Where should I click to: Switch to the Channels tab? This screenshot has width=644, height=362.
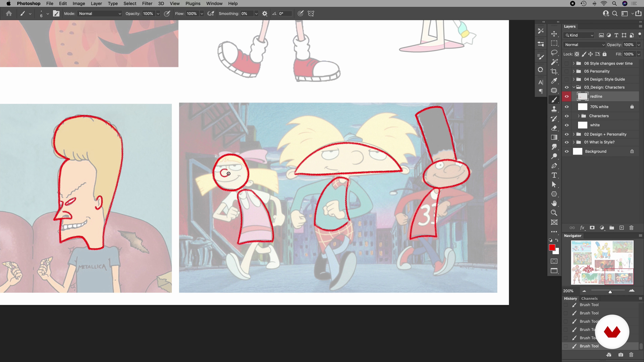[589, 298]
